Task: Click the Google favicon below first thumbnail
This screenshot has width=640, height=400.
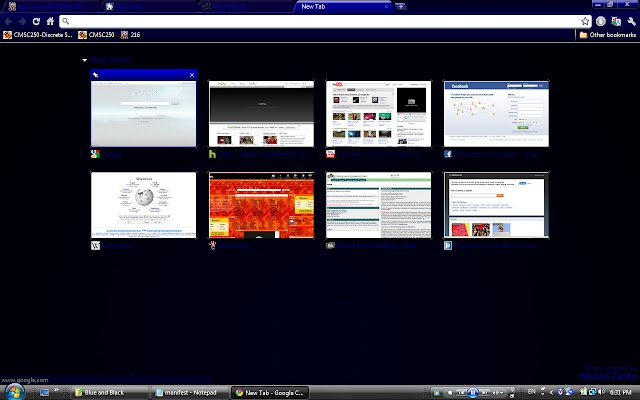Action: pos(95,154)
